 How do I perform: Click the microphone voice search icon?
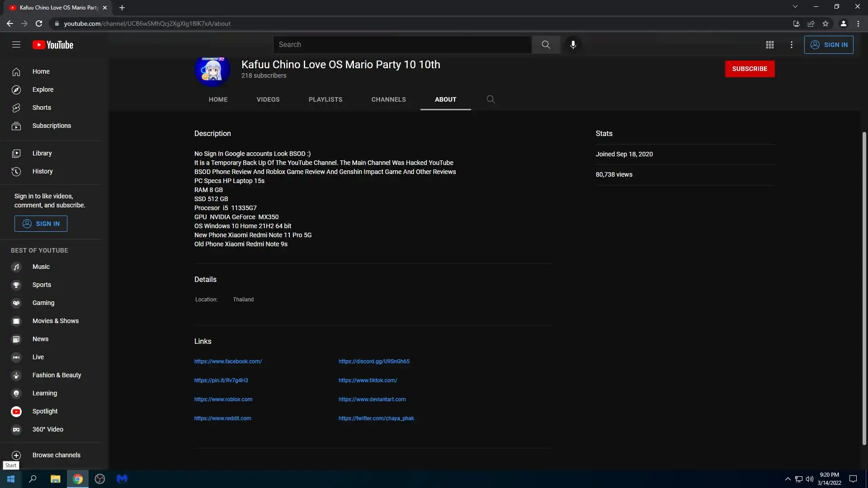(x=573, y=45)
